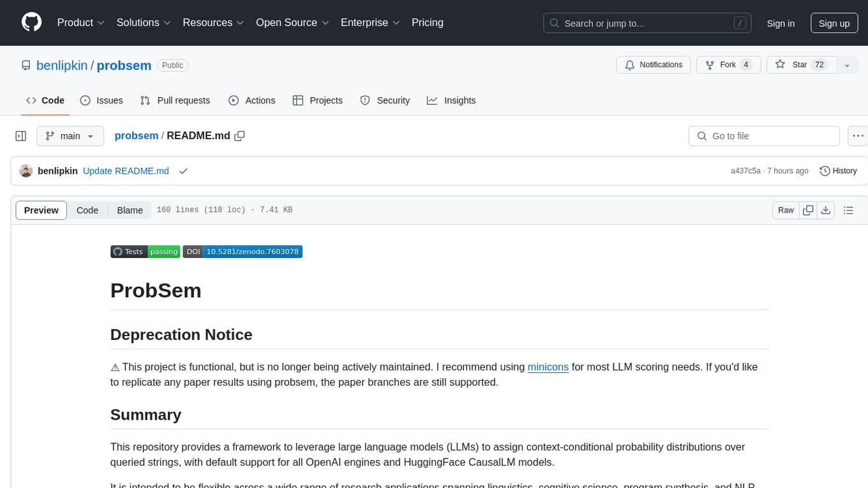Switch to the Pull requests tab
Viewport: 868px width, 488px height.
[x=175, y=100]
